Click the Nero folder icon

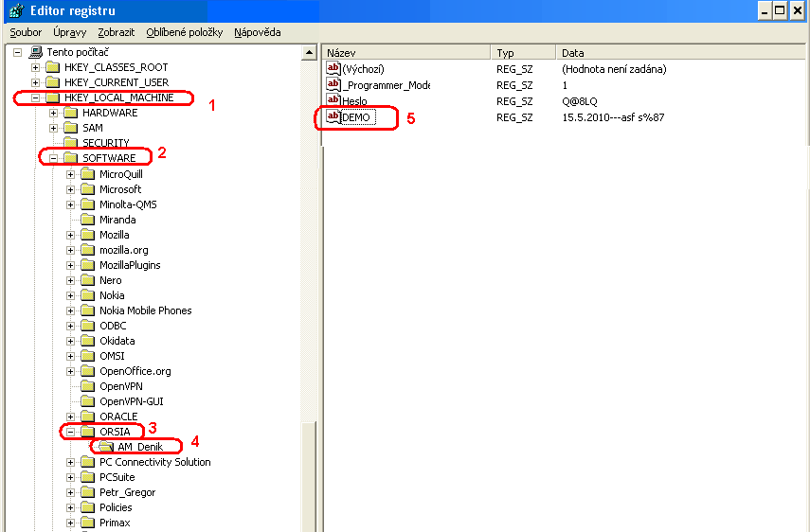click(88, 280)
